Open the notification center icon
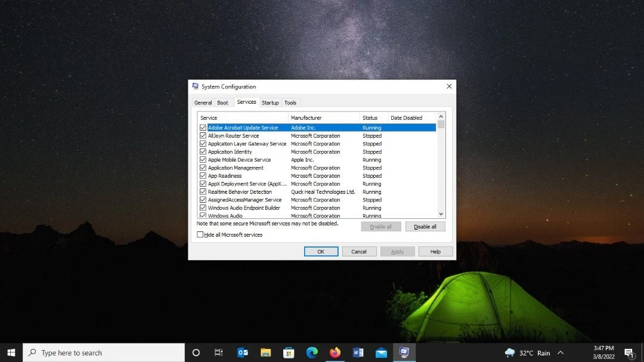644x362 pixels. click(629, 352)
